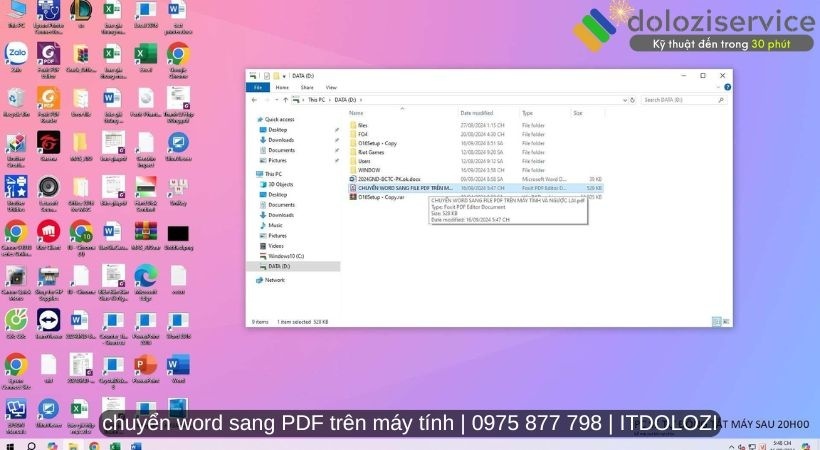
Task: Select the Garena desktop shortcut
Action: (49, 147)
